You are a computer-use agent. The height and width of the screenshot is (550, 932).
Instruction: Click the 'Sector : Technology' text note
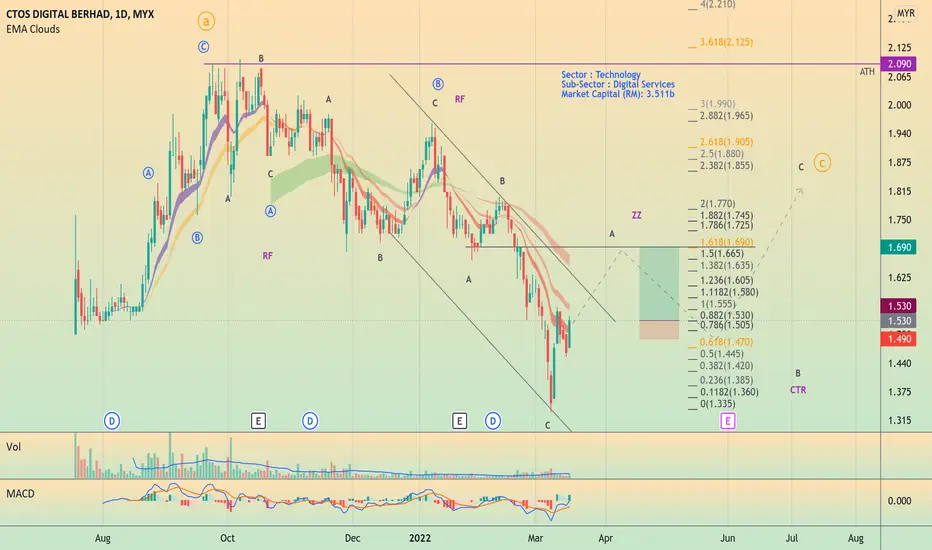601,75
